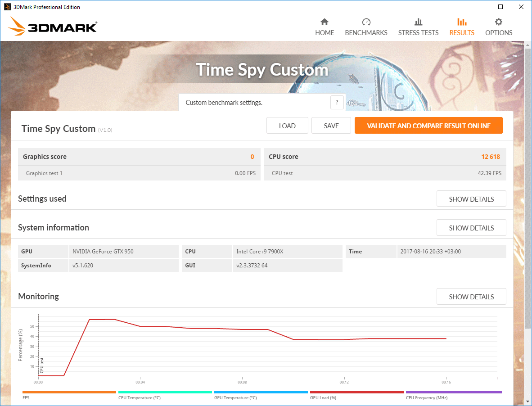This screenshot has height=406, width=532.
Task: Click the 00:16 tick on chart axis
Action: (x=446, y=382)
